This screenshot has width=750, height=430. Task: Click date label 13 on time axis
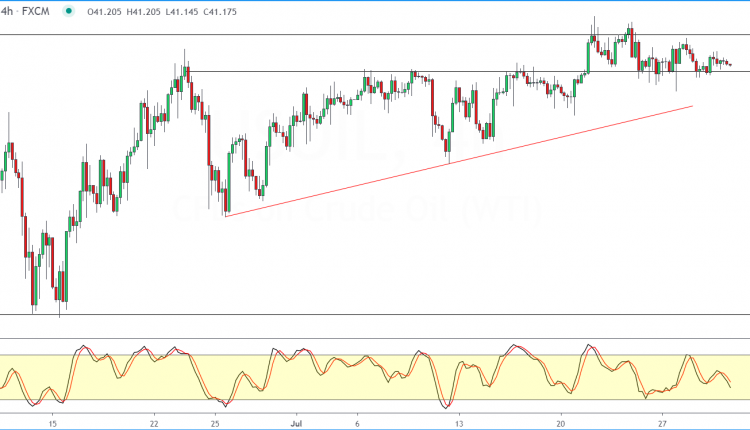point(459,424)
